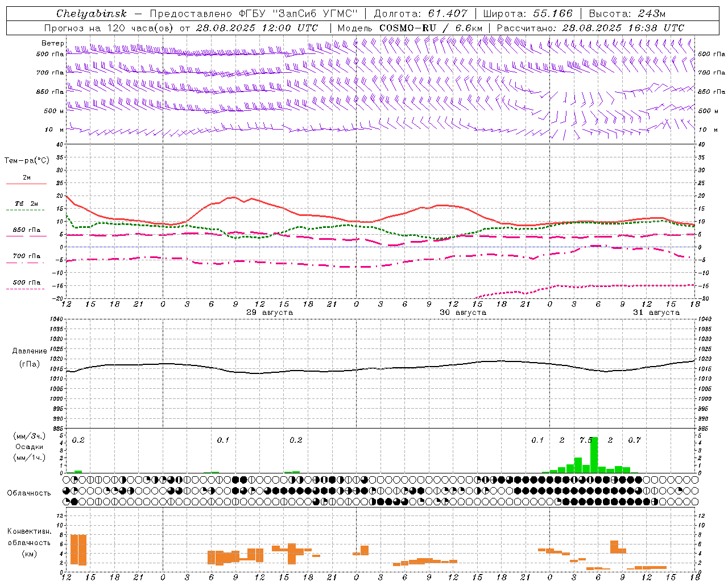Click the '(мм/3ч.)' precipitation unit label

(30, 436)
